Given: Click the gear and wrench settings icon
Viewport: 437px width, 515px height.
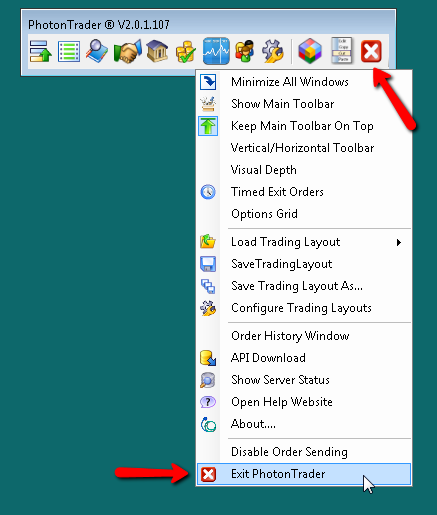Looking at the screenshot, I should [x=273, y=51].
